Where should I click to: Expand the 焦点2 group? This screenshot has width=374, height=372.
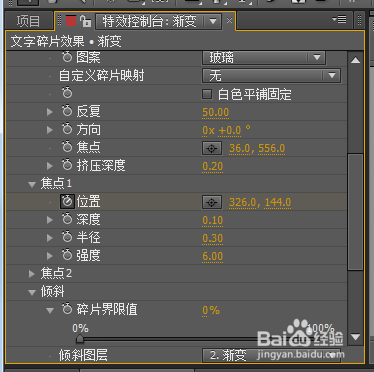32,274
